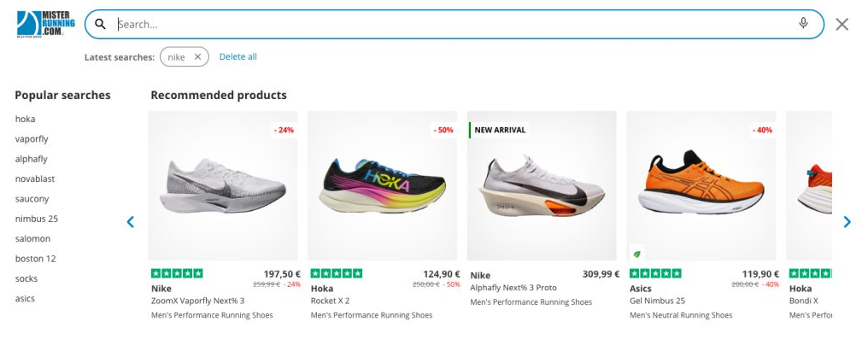The height and width of the screenshot is (345, 868).
Task: Choose 'novablast' from popular searches
Action: click(x=35, y=178)
